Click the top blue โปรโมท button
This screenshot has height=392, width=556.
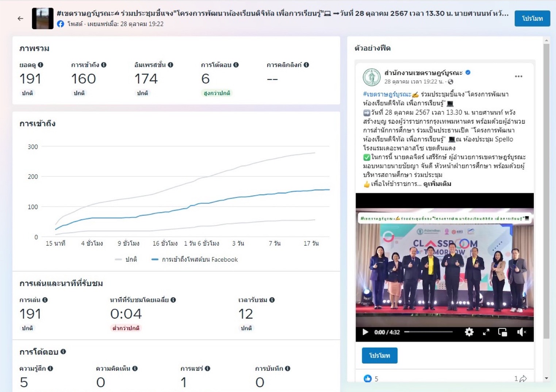click(532, 18)
